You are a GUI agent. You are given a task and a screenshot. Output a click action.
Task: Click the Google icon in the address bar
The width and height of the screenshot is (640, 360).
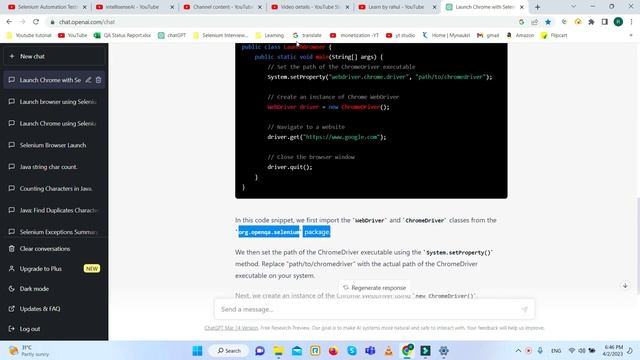point(521,22)
